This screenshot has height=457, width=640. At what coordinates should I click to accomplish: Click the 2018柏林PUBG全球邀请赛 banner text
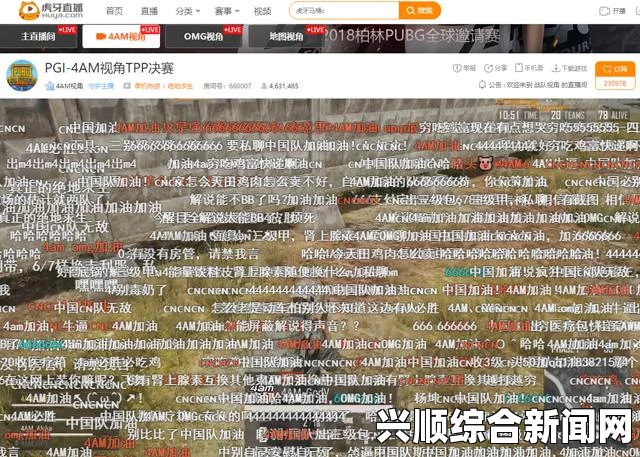pos(412,35)
